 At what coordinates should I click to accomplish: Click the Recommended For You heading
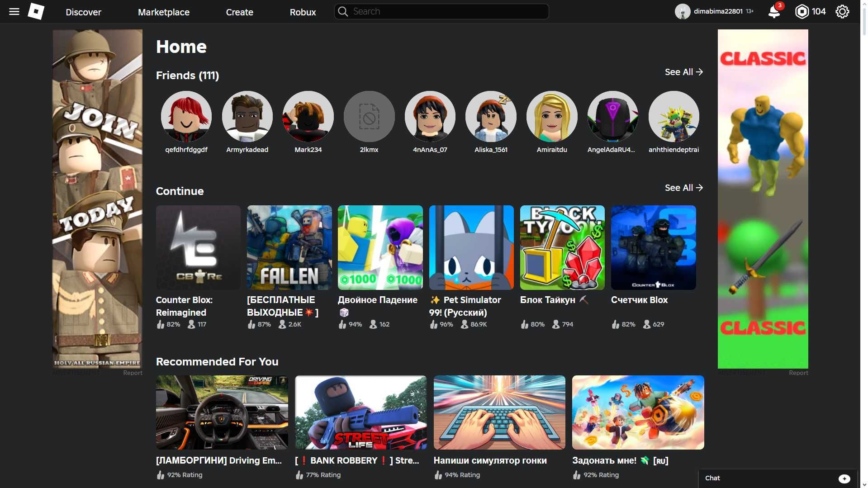pos(217,362)
